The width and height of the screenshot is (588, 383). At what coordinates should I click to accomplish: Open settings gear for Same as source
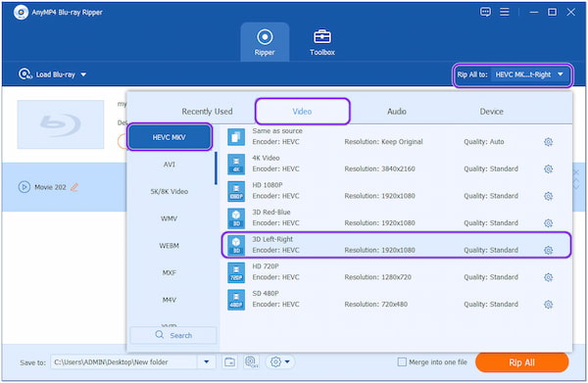point(548,142)
